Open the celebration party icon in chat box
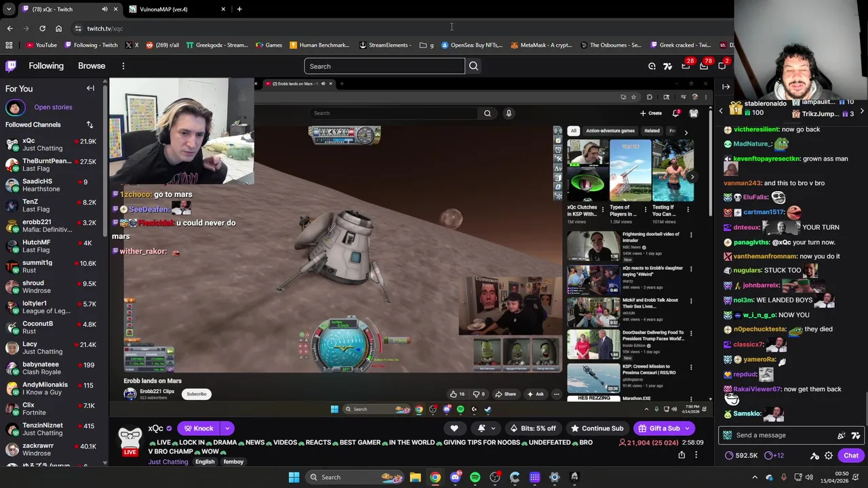The image size is (868, 488). pyautogui.click(x=842, y=435)
